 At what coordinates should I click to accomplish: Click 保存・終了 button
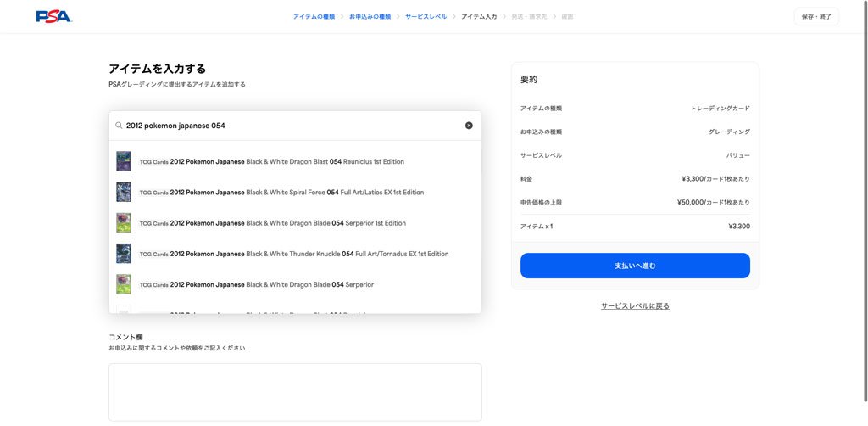click(x=816, y=17)
